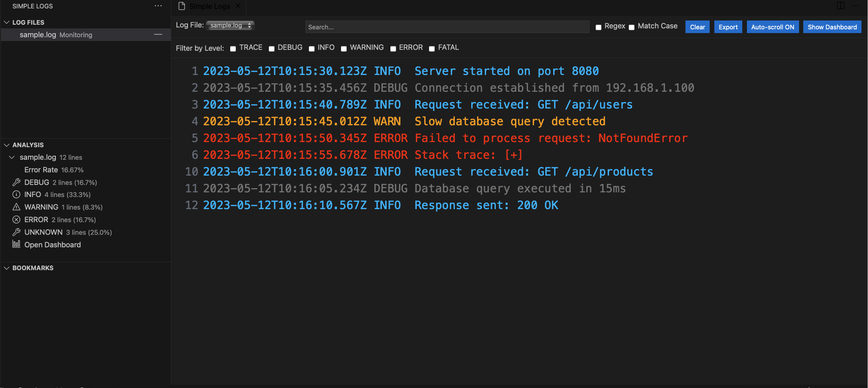Select ERROR 2 lines analysis row
This screenshot has height=388, width=868.
[86, 219]
